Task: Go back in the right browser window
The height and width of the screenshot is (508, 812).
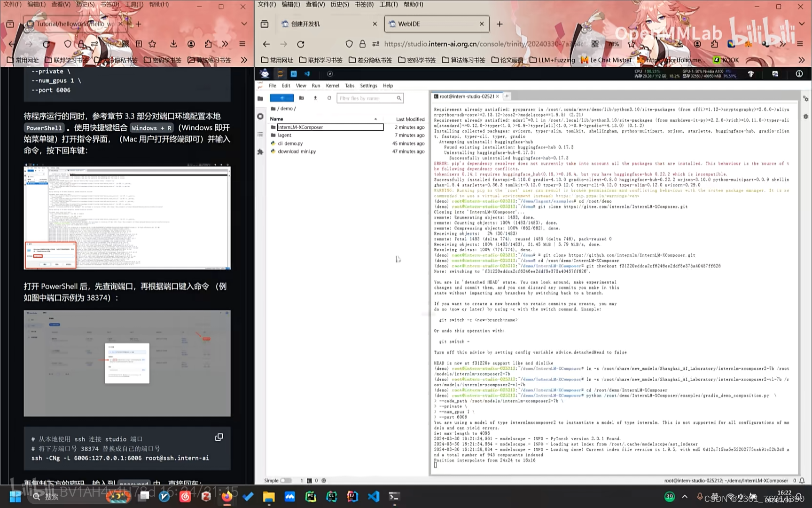Action: point(266,44)
